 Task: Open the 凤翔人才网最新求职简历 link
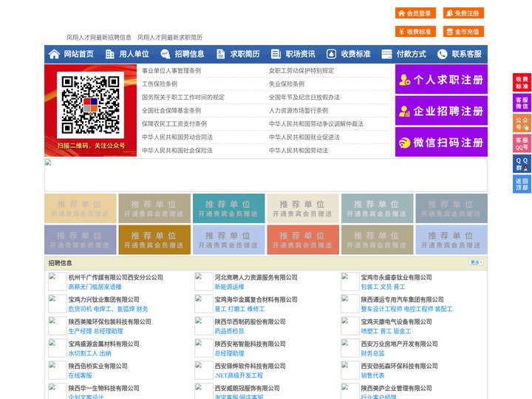point(170,38)
